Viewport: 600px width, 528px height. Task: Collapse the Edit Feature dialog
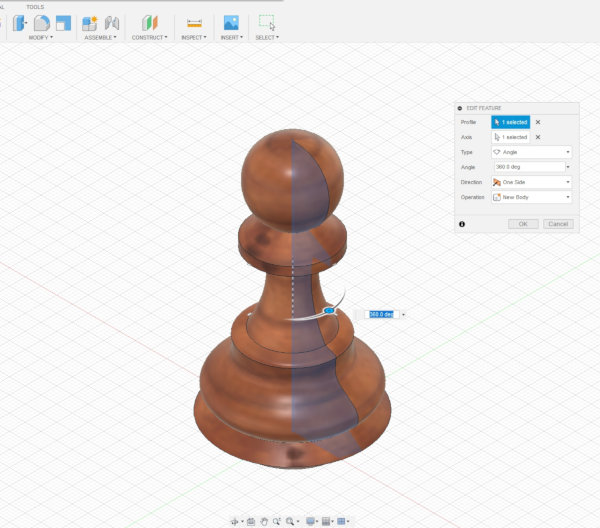[459, 107]
